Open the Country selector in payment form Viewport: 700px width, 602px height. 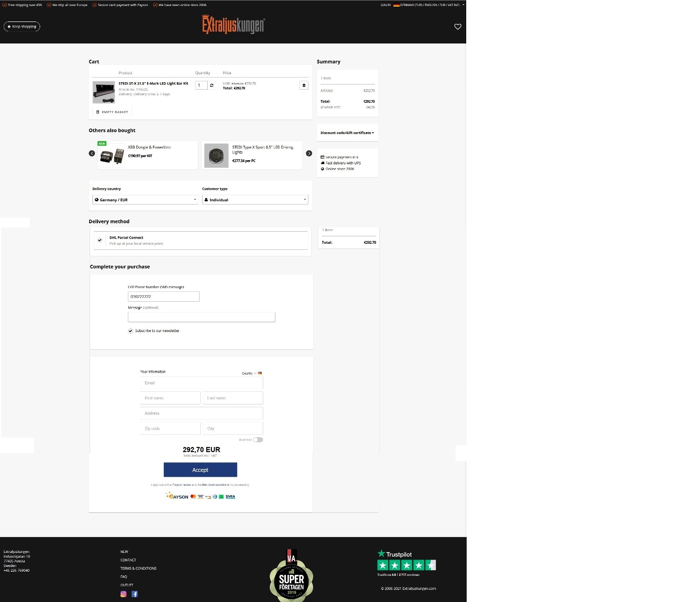[252, 373]
